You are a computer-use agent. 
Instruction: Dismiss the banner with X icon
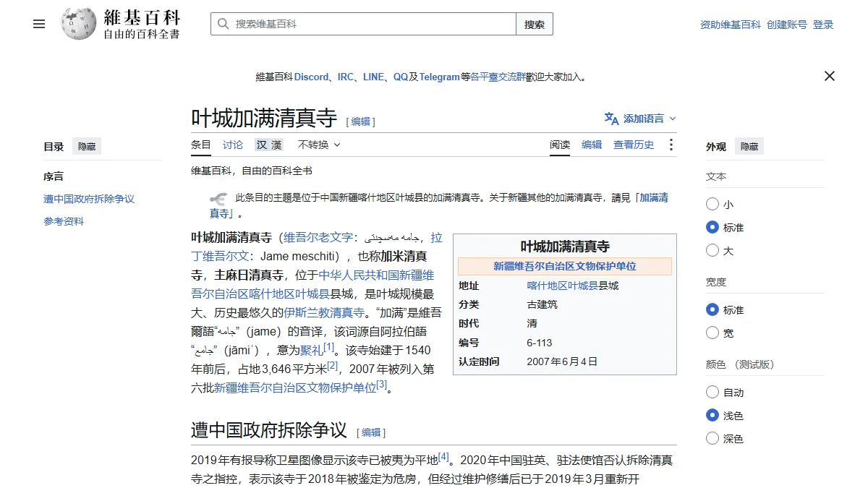830,76
